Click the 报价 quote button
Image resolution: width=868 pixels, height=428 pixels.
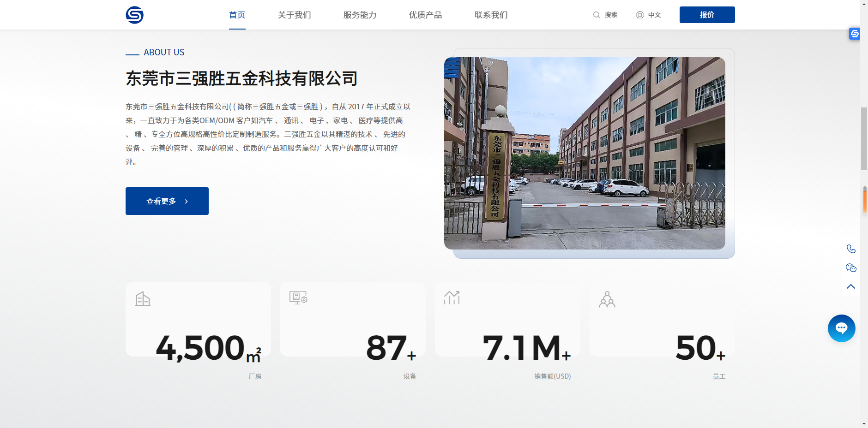coord(707,15)
